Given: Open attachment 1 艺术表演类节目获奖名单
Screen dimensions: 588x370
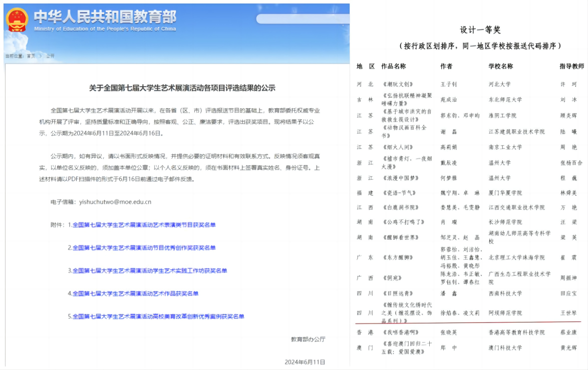Looking at the screenshot, I should [144, 225].
